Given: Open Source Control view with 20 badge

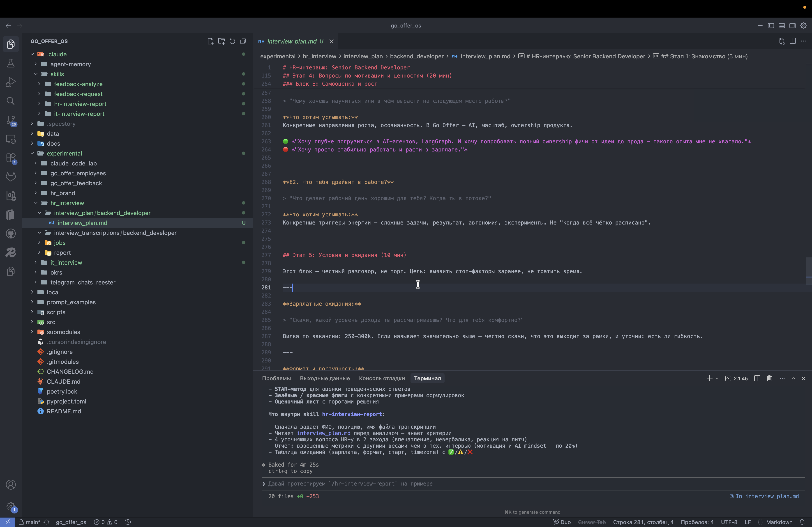Looking at the screenshot, I should tap(11, 120).
